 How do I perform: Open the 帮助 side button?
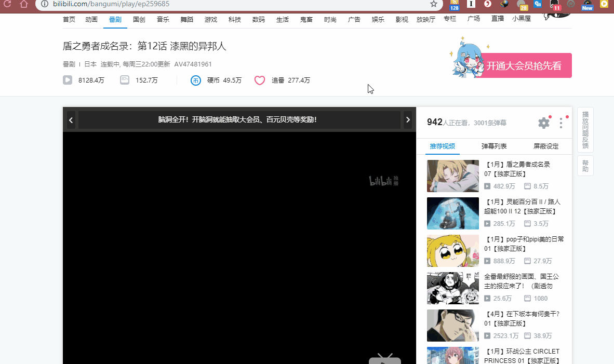click(585, 166)
